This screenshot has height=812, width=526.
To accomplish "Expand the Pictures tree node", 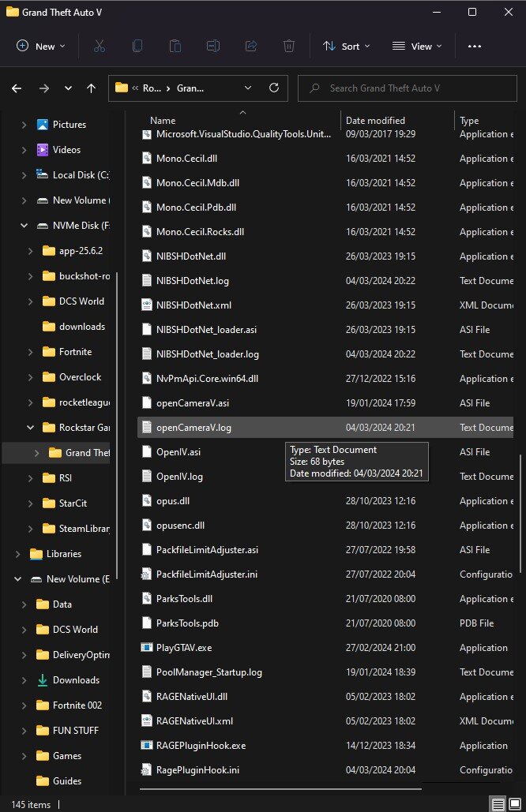I will (24, 125).
